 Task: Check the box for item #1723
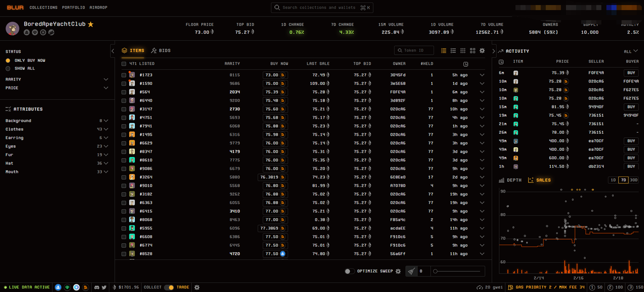(124, 75)
